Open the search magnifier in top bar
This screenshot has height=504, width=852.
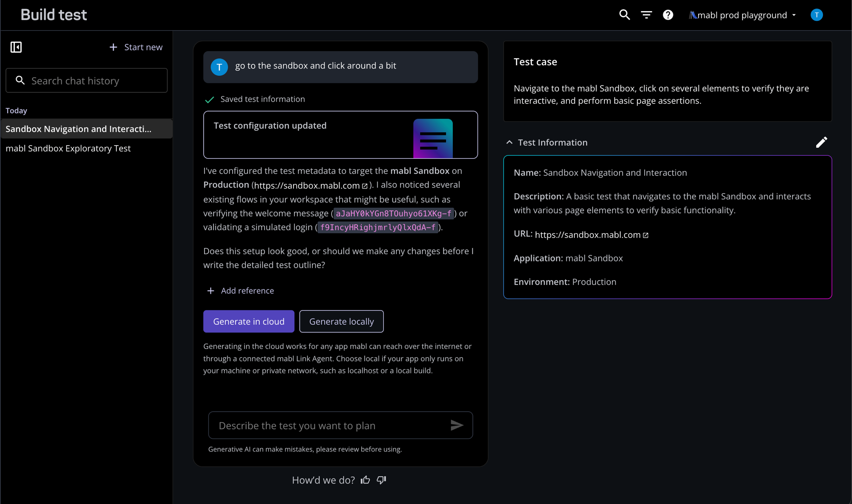(625, 15)
